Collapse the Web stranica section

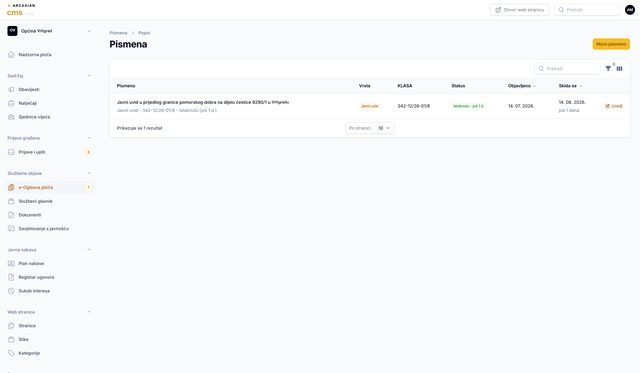89,312
